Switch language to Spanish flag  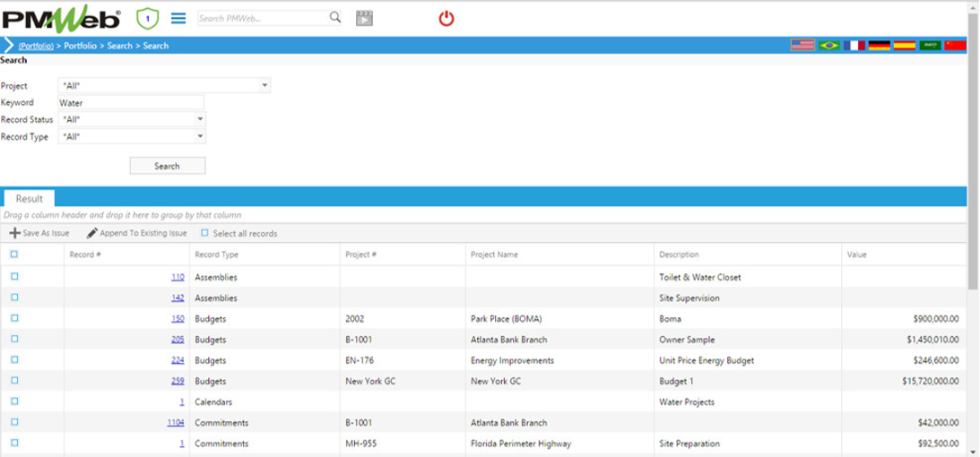point(905,45)
